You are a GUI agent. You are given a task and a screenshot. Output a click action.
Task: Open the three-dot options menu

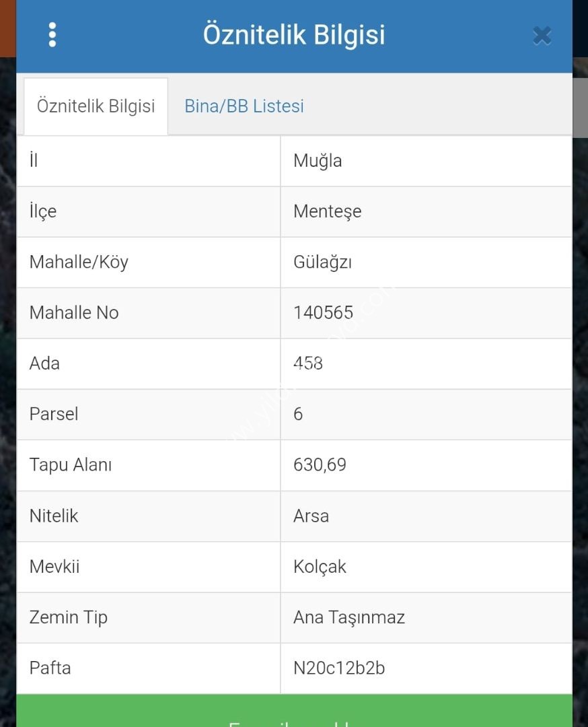tap(52, 35)
